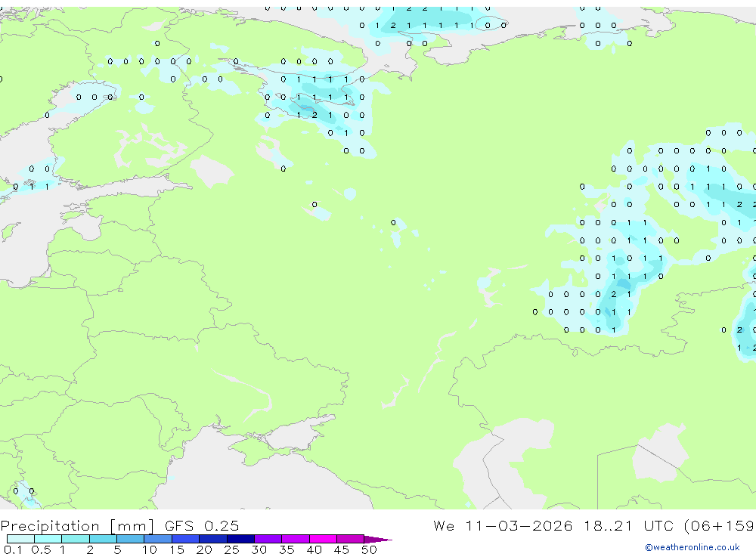Click the 0.1–0.5 mm legend color swatch

tap(20, 539)
